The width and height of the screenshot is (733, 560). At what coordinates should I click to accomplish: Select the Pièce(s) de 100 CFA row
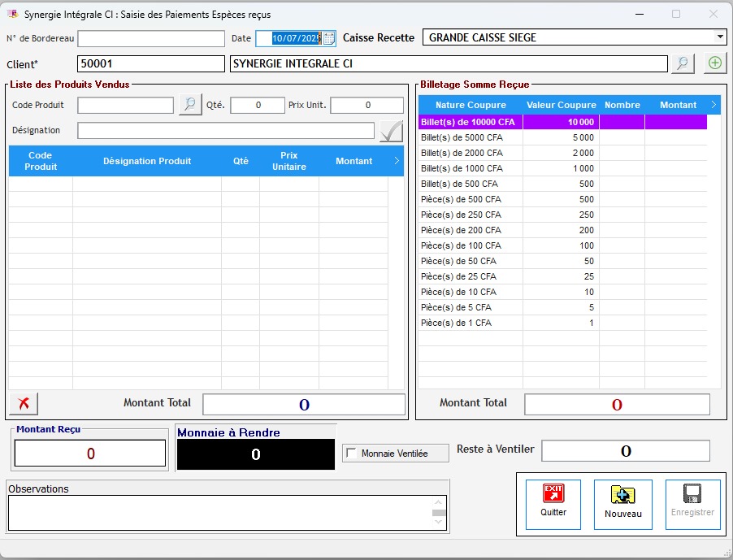pos(471,245)
